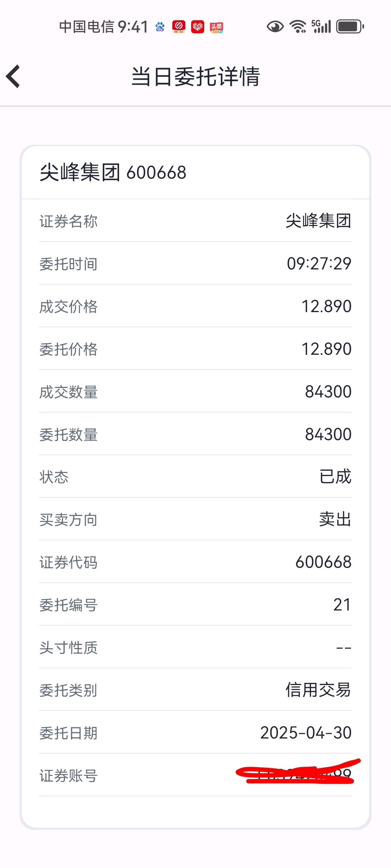Viewport: 391px width, 868px height.
Task: Select the 委托日期 2025-04-30 value
Action: click(x=306, y=733)
